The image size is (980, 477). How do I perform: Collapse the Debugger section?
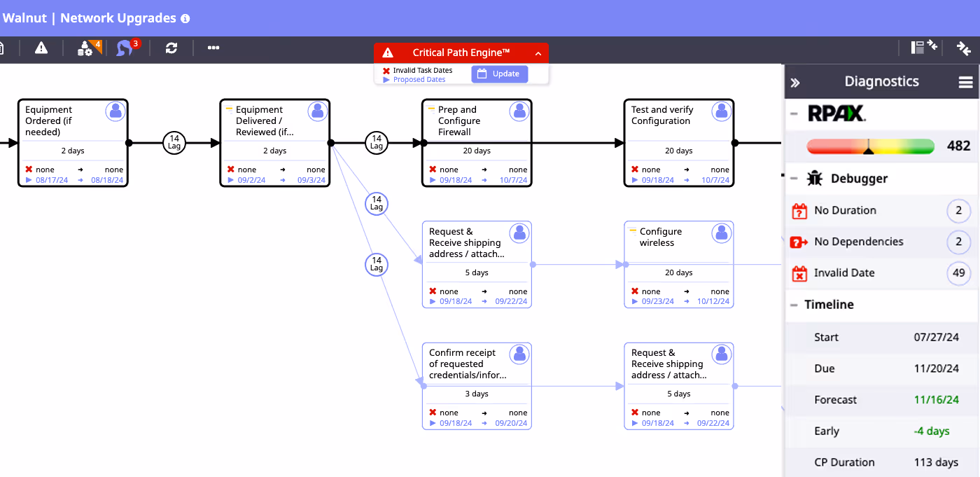point(794,179)
